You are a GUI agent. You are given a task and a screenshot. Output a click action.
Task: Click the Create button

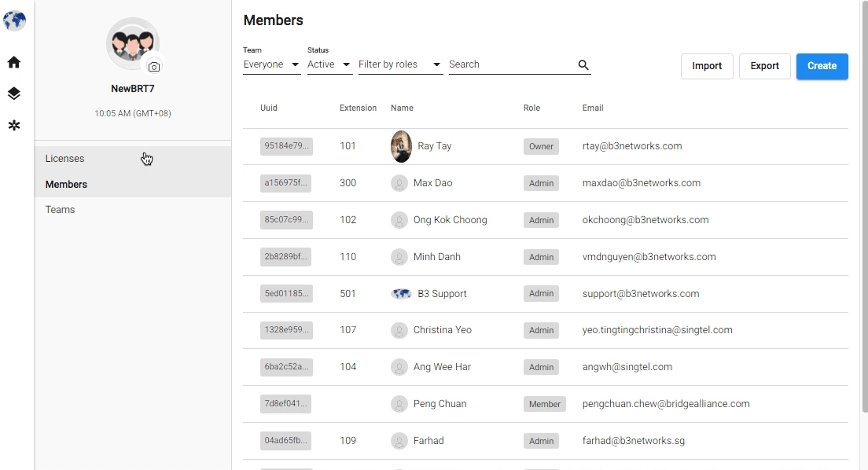coord(822,66)
